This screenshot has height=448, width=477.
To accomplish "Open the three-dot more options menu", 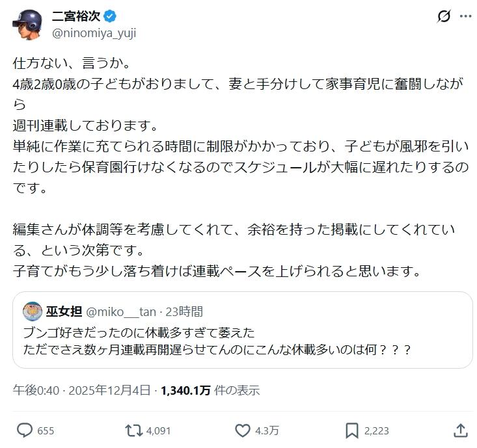I will pos(465,16).
